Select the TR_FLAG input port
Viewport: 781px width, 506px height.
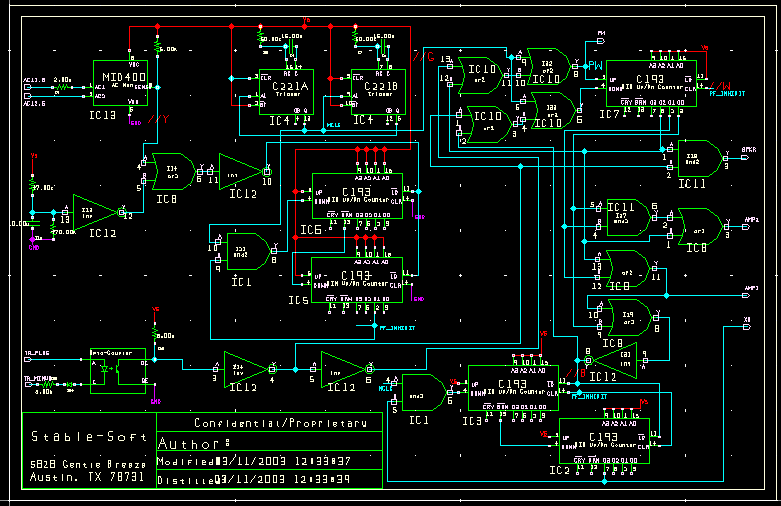[36, 354]
